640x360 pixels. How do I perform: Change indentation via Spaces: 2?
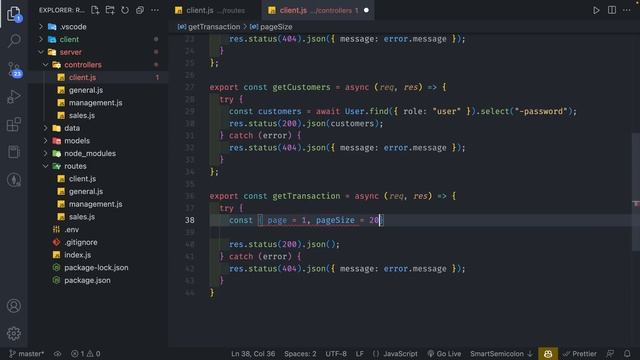point(300,354)
